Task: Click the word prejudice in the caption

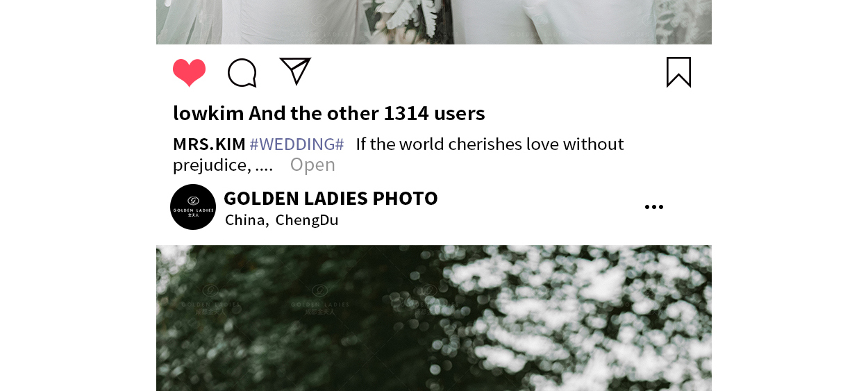Action: 211,165
